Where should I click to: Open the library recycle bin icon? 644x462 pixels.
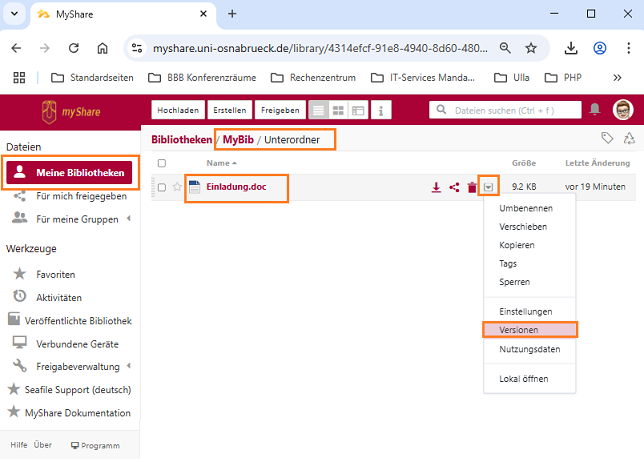coord(628,139)
